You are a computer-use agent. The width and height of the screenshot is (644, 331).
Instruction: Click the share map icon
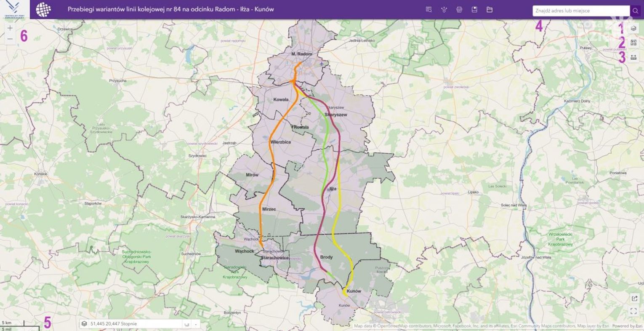tap(634, 298)
